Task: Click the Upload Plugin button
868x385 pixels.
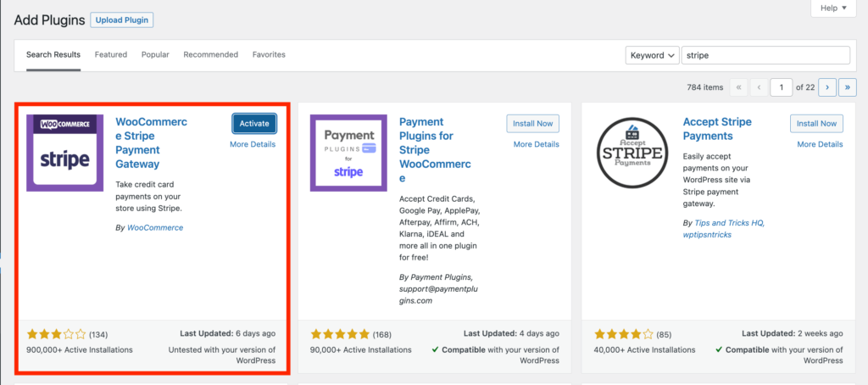Action: (x=122, y=20)
